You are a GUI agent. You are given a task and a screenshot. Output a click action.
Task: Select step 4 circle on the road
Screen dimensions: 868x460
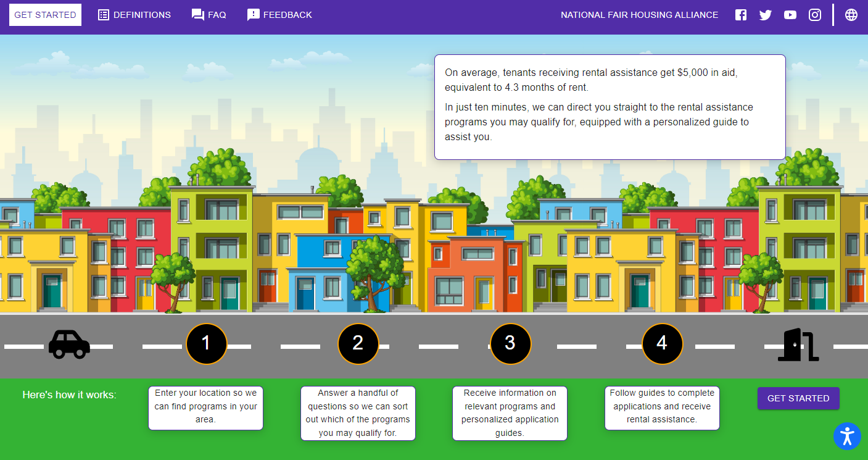coord(663,344)
